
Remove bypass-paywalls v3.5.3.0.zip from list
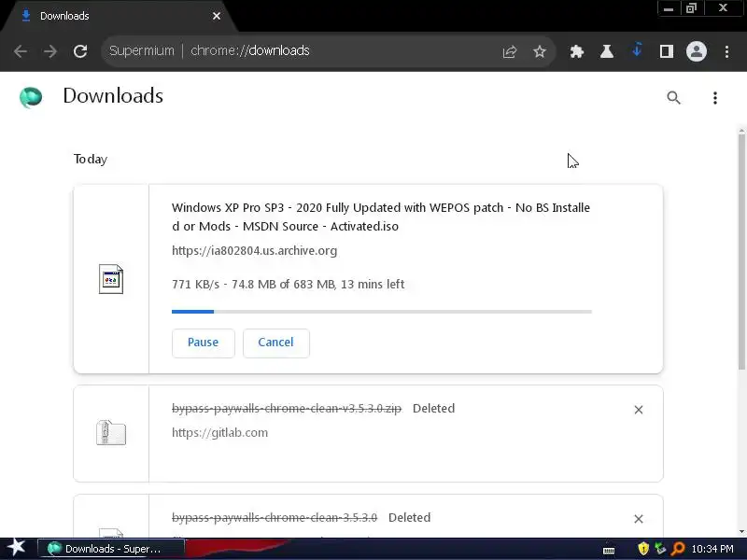click(639, 410)
